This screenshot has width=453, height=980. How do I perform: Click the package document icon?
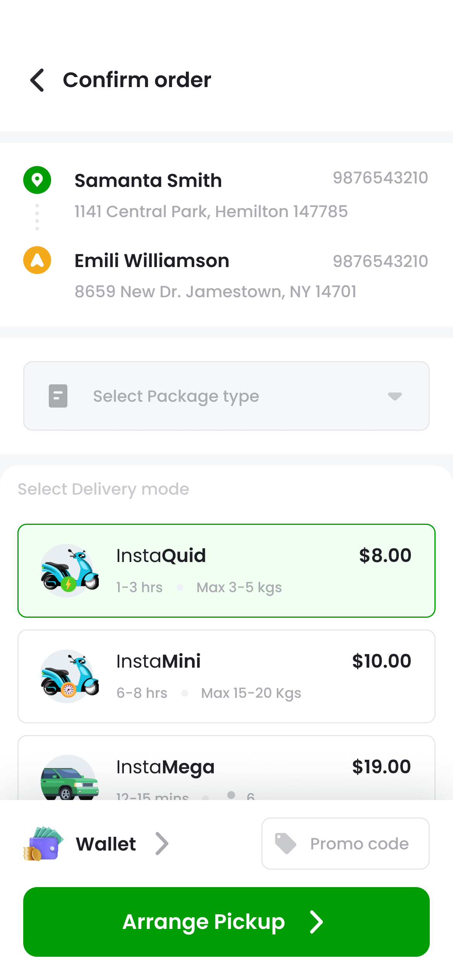[58, 396]
